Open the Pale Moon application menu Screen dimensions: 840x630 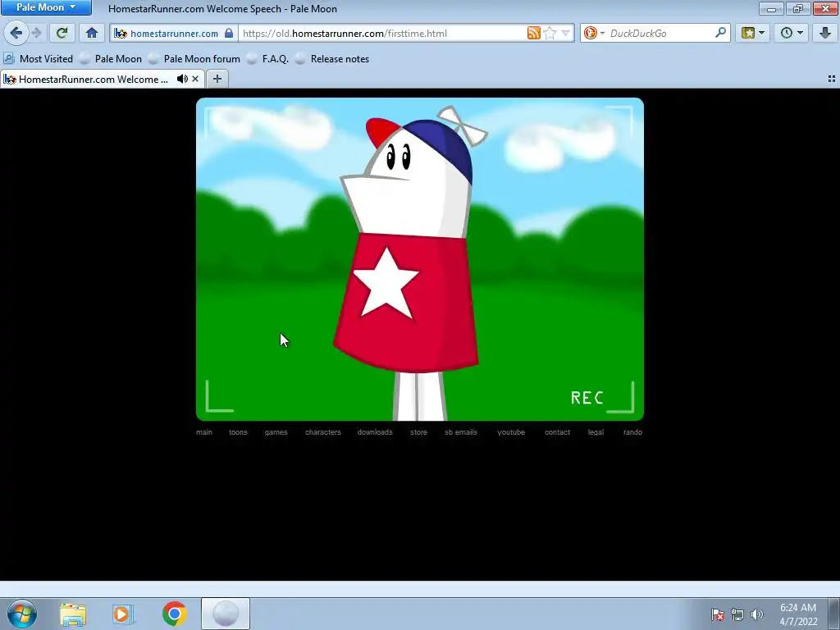point(46,7)
